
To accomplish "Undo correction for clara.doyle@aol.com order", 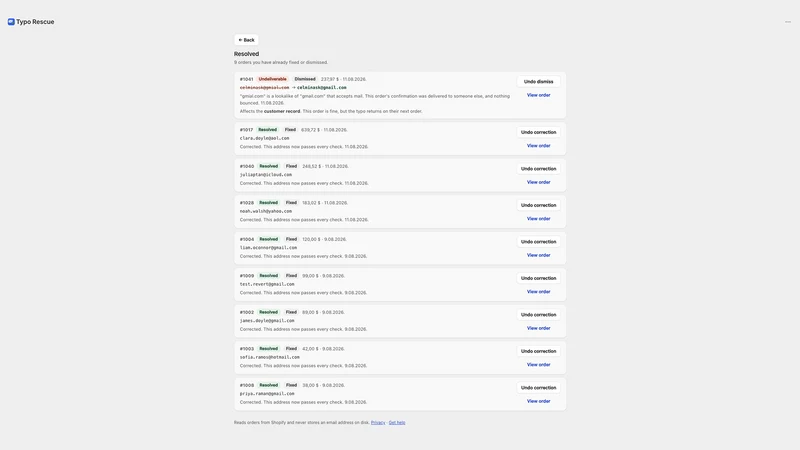I will [538, 132].
